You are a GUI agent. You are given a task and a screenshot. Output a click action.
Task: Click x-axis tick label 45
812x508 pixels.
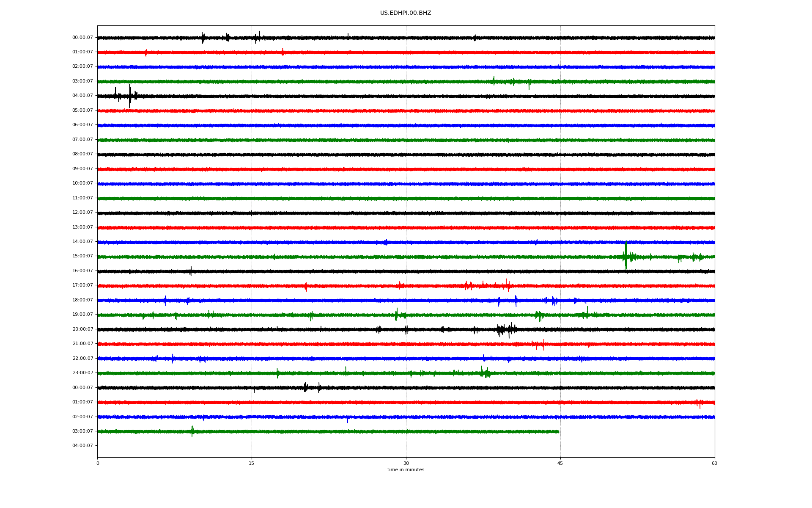pyautogui.click(x=560, y=463)
